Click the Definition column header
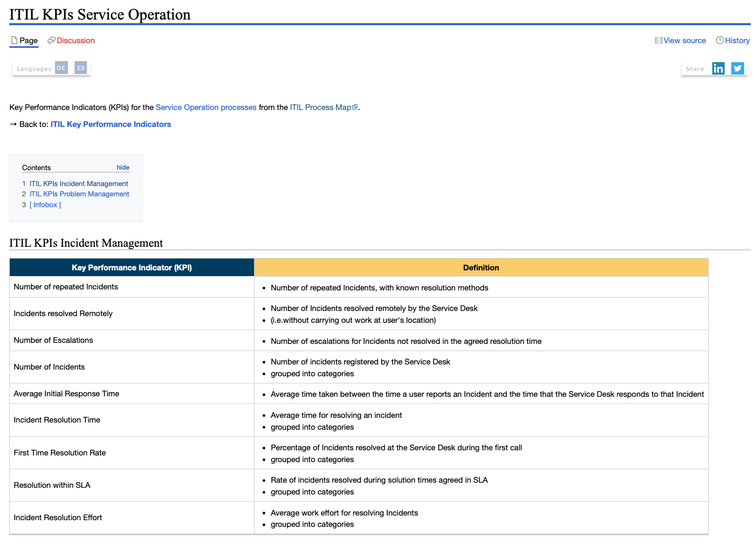 (481, 267)
